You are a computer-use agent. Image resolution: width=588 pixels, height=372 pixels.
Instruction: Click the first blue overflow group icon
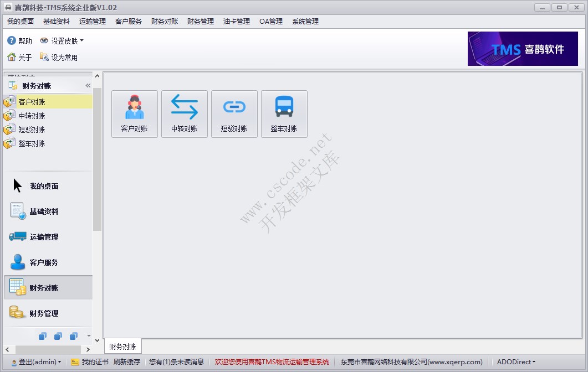click(43, 336)
